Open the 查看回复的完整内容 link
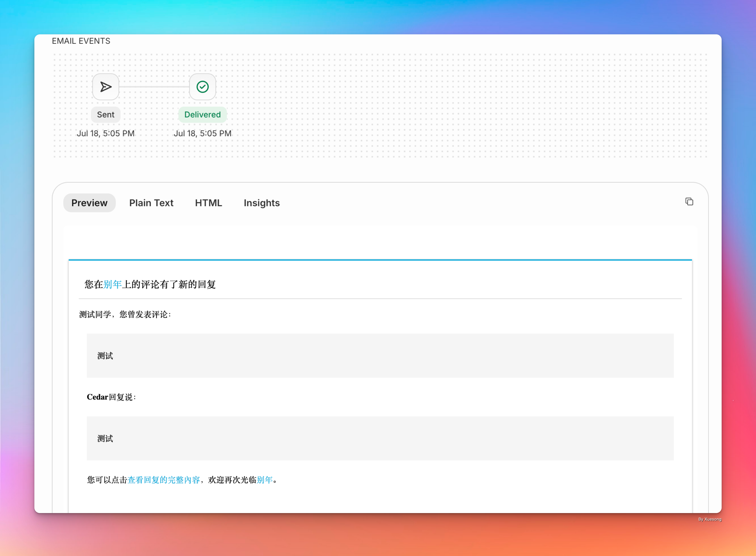The width and height of the screenshot is (756, 556). tap(164, 480)
